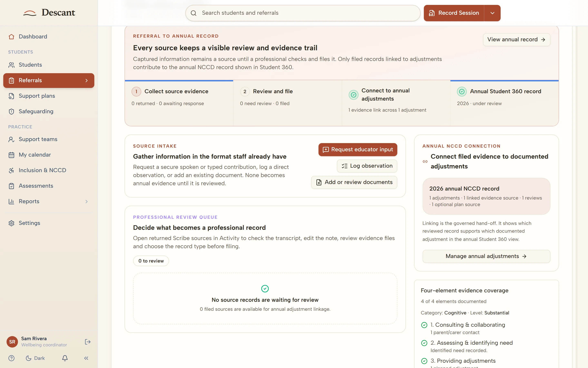Select Collect source evidence step
Image resolution: width=588 pixels, height=368 pixels.
click(x=179, y=103)
